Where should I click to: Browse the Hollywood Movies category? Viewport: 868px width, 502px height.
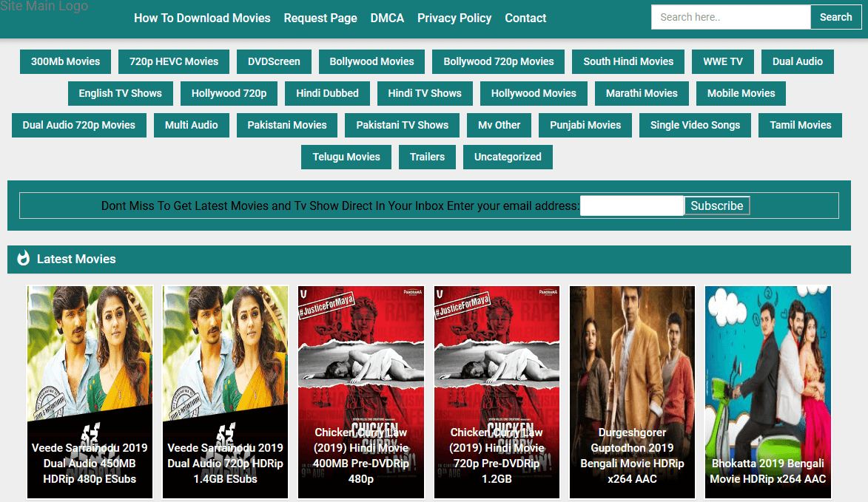coord(534,93)
